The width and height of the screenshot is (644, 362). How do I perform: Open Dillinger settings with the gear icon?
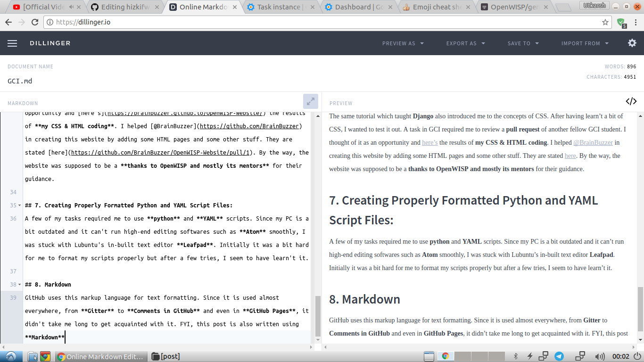click(x=632, y=43)
